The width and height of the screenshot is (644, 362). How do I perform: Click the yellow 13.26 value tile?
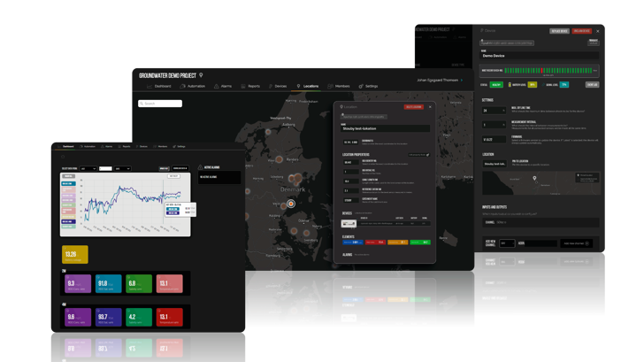pyautogui.click(x=75, y=255)
